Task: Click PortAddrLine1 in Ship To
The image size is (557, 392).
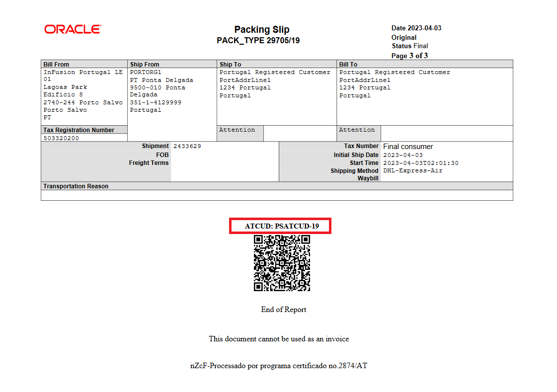Action: [245, 80]
